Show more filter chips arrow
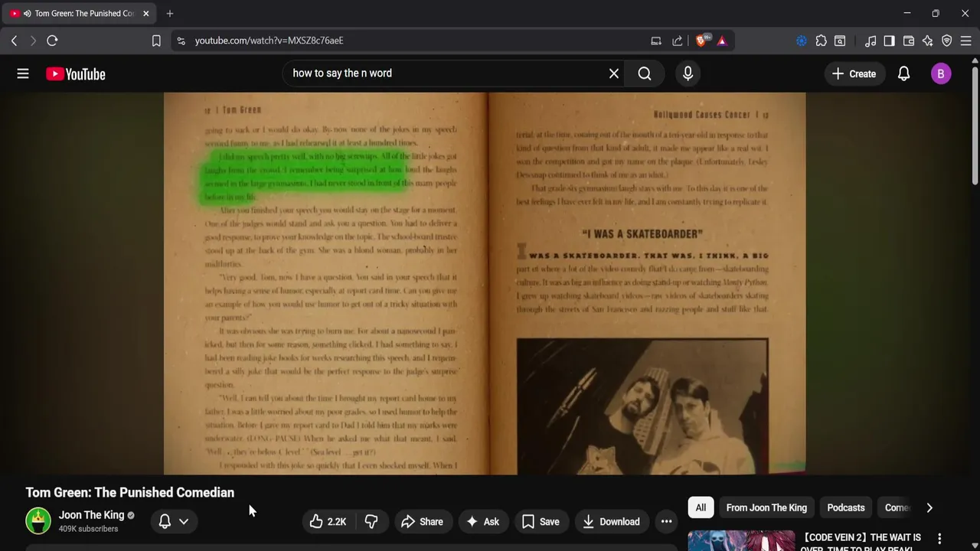The image size is (980, 551). pos(929,507)
